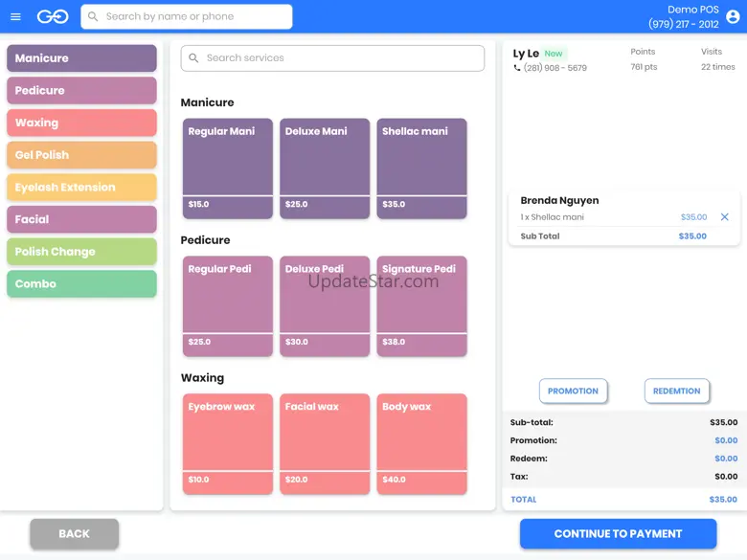Click the REDEMTION button

[x=676, y=391]
